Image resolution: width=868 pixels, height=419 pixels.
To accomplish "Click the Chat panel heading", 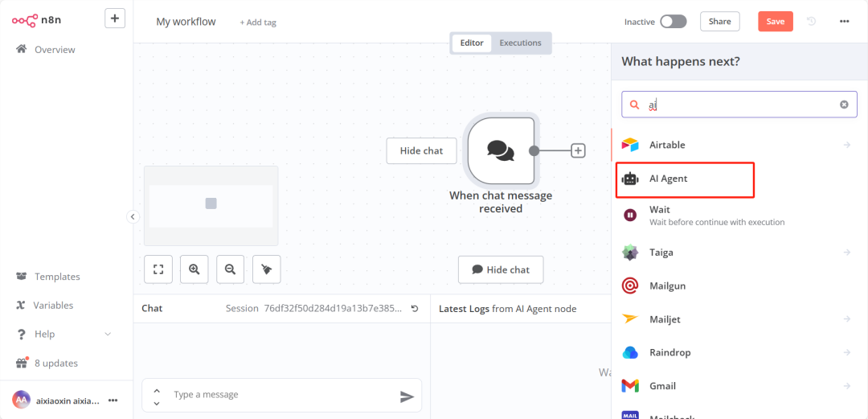I will click(x=152, y=309).
